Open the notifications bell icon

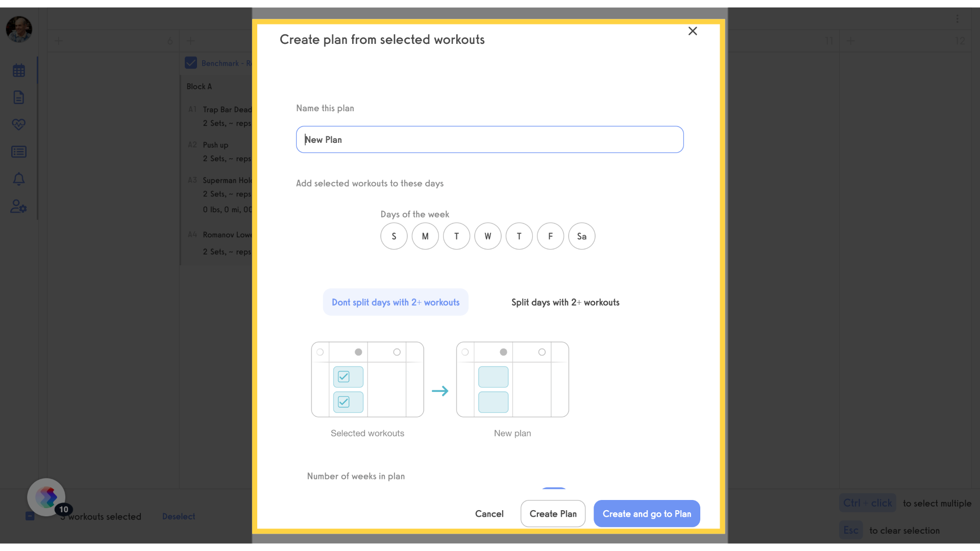pos(19,179)
